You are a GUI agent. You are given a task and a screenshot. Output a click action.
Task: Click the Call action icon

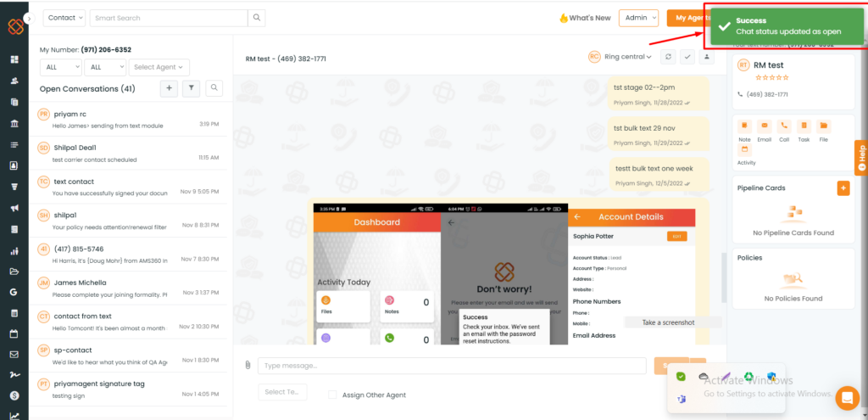[784, 126]
